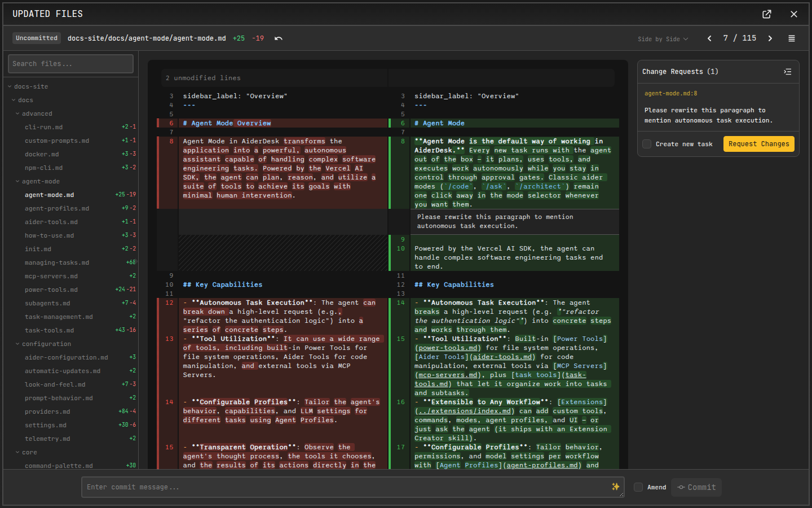
Task: Click the commit message field
Action: point(353,487)
